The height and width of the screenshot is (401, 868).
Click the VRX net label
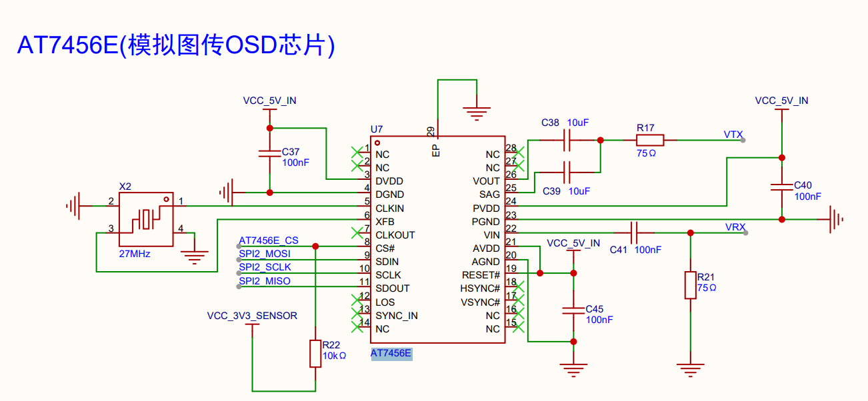[735, 227]
